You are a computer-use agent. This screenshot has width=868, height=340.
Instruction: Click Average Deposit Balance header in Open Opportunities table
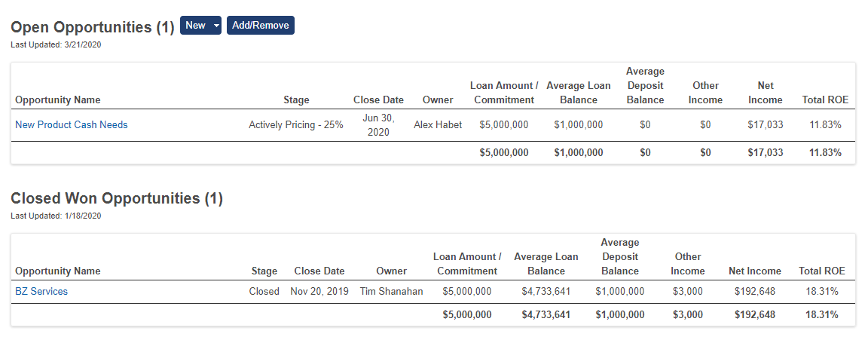(x=646, y=86)
